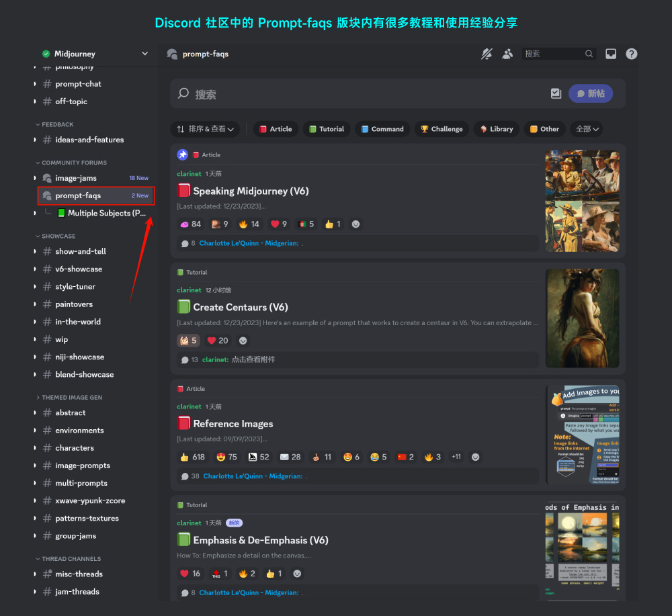Open the help question mark icon
Image resolution: width=672 pixels, height=616 pixels.
click(x=631, y=54)
